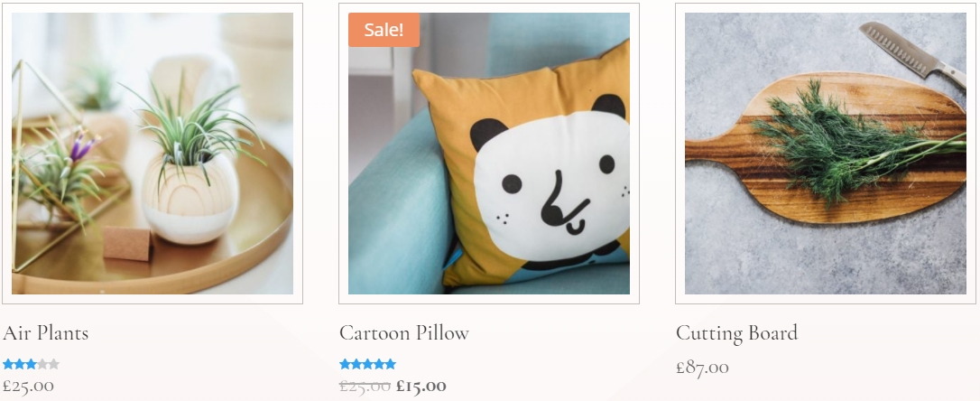Click the Air Plants star rating
The image size is (980, 401).
click(31, 364)
